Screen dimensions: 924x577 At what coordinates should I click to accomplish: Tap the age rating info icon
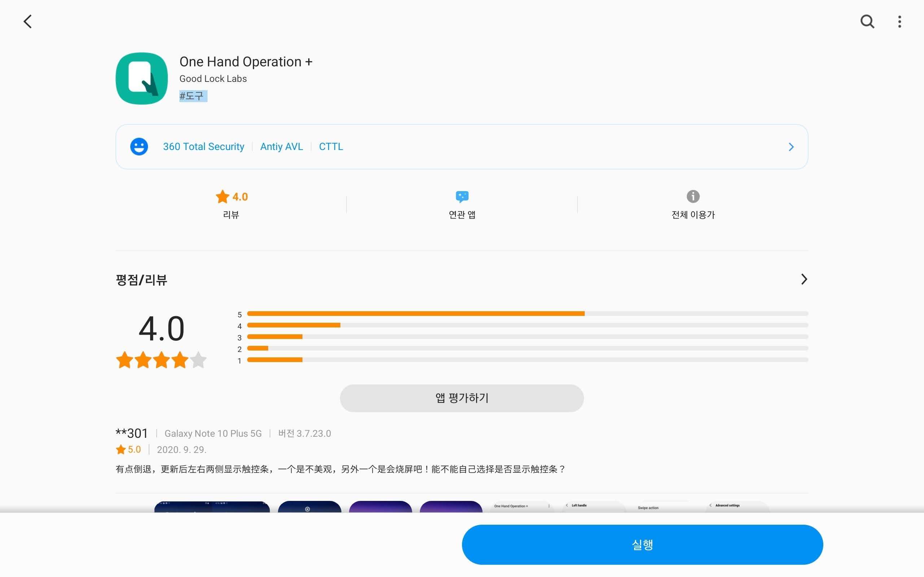click(693, 197)
